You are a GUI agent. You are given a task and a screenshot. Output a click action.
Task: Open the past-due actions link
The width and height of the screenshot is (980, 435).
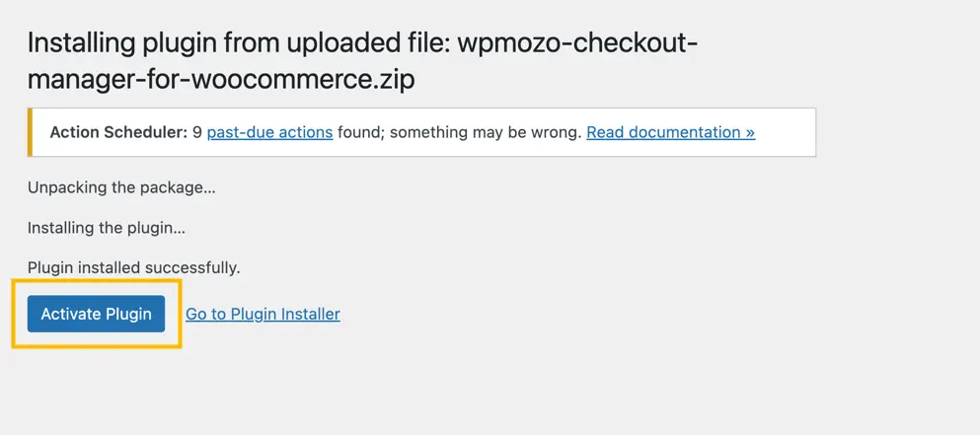269,132
